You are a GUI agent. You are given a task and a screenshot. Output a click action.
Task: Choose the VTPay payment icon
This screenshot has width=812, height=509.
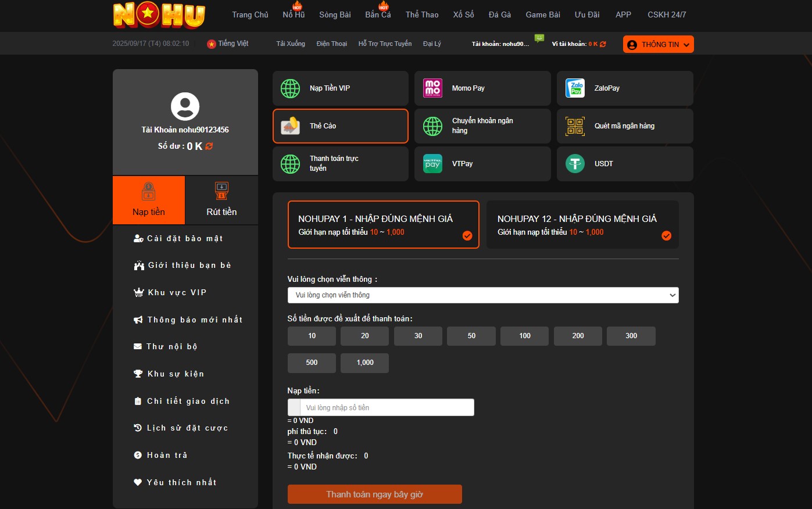tap(432, 164)
